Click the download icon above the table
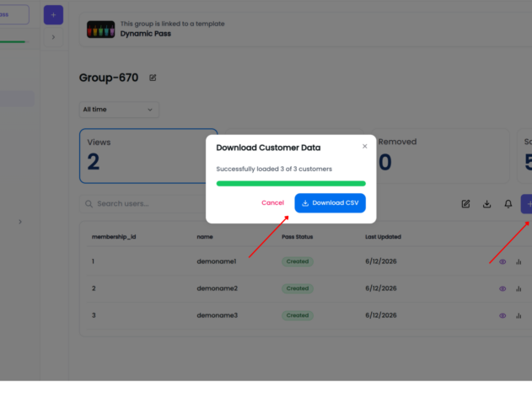 [x=486, y=203]
